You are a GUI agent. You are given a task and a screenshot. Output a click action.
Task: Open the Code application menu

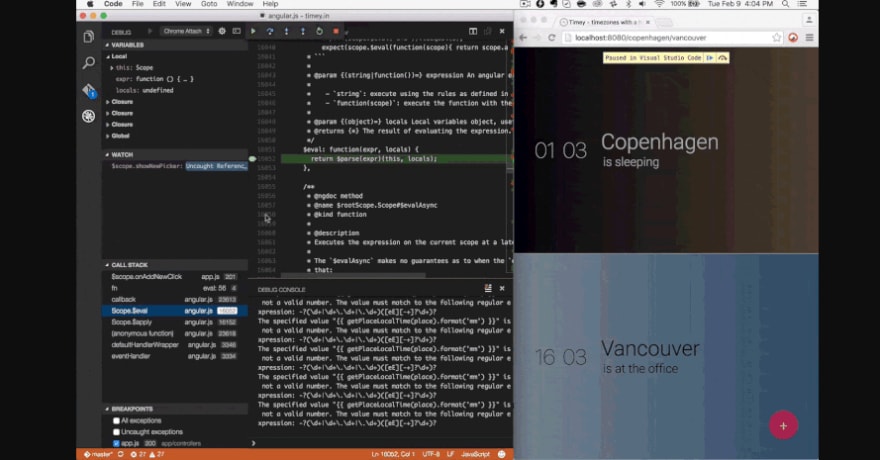coord(113,4)
